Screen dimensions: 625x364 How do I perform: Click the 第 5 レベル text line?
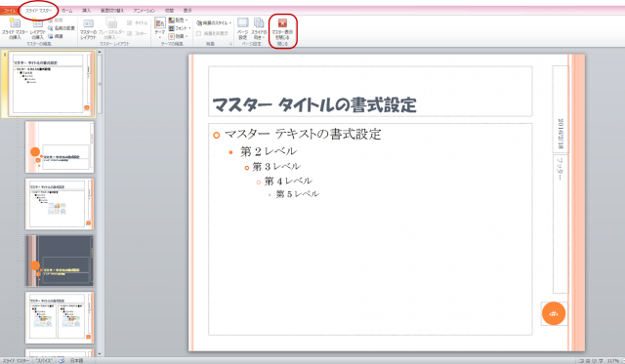click(x=297, y=194)
